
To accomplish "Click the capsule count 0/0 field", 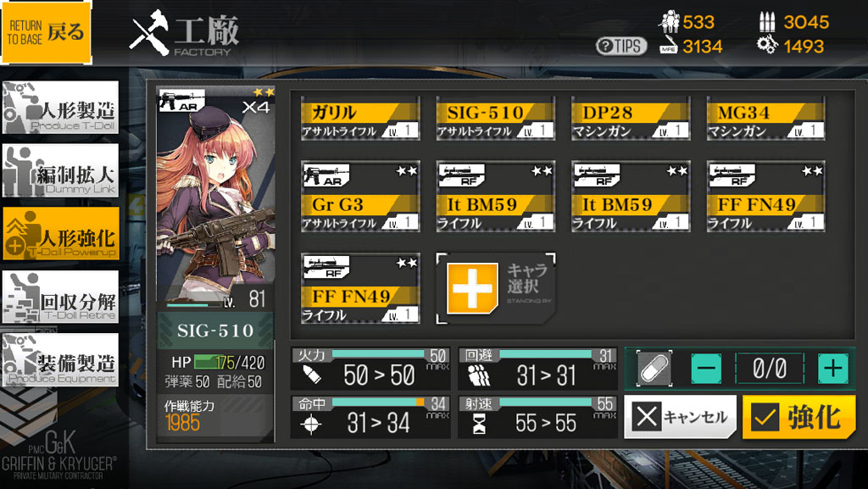I will pos(770,369).
